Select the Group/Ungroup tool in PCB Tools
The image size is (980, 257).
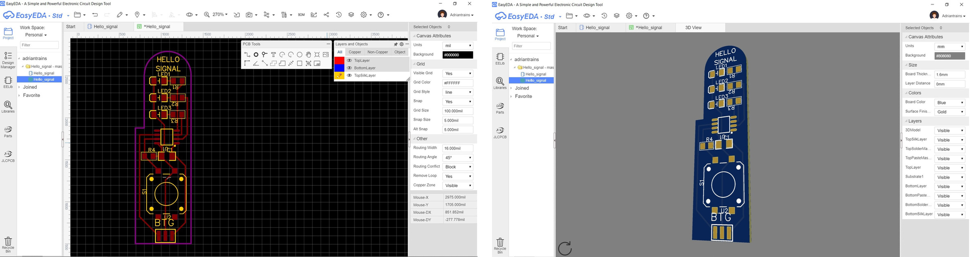click(308, 63)
